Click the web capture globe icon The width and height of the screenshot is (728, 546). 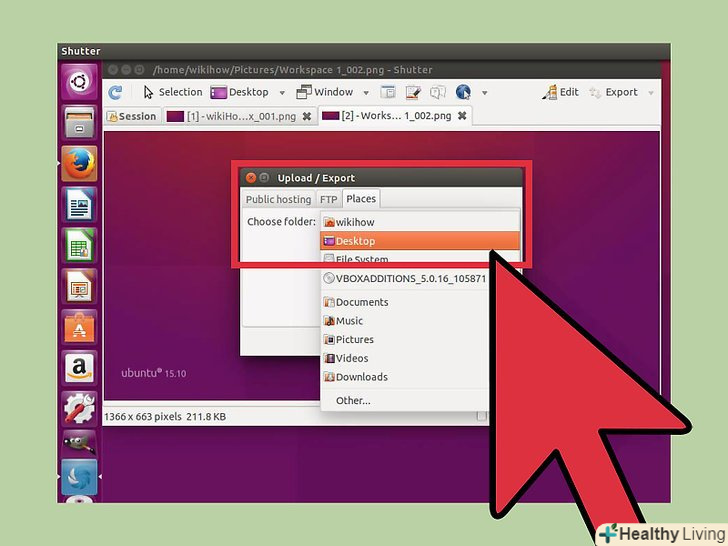coord(463,92)
